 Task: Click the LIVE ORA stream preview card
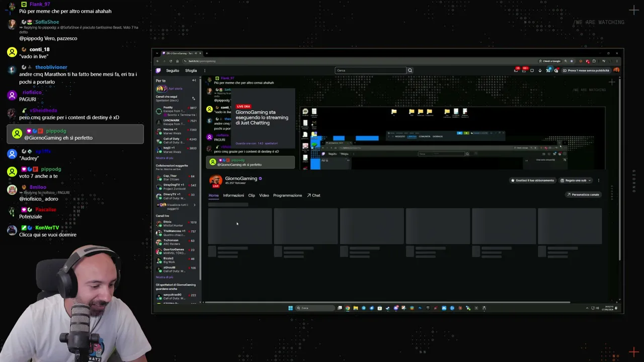click(x=262, y=118)
